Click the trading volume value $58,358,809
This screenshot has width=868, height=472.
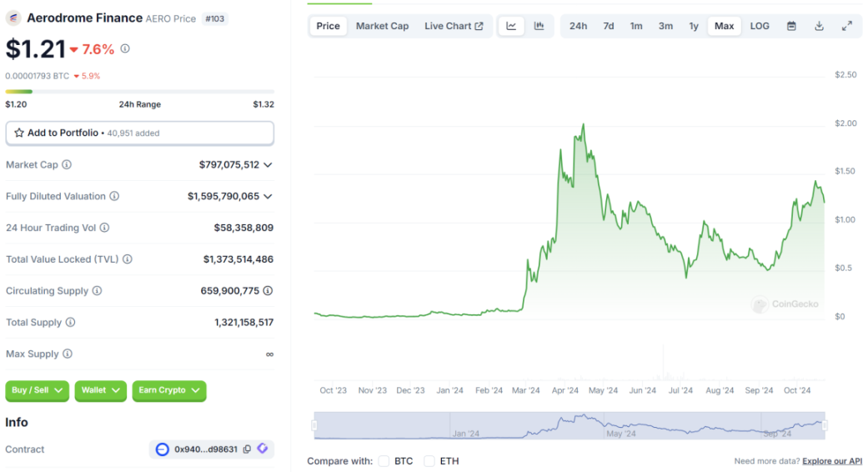click(243, 228)
